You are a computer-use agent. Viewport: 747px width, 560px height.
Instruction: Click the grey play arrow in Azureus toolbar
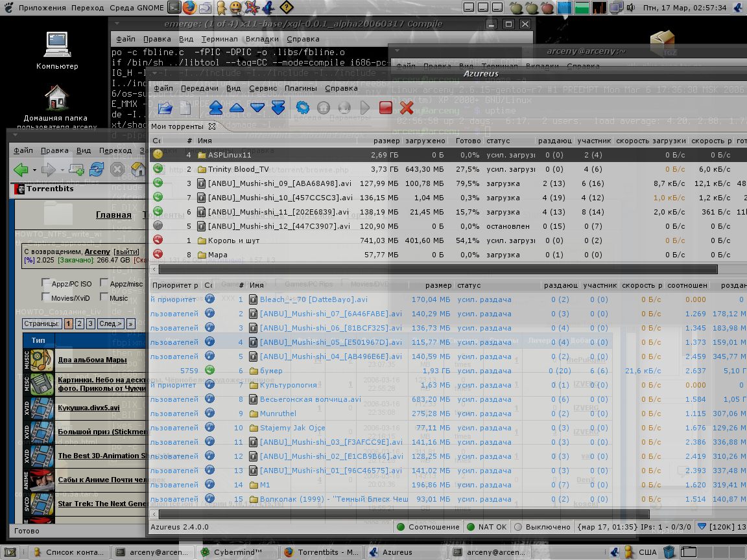[x=365, y=108]
